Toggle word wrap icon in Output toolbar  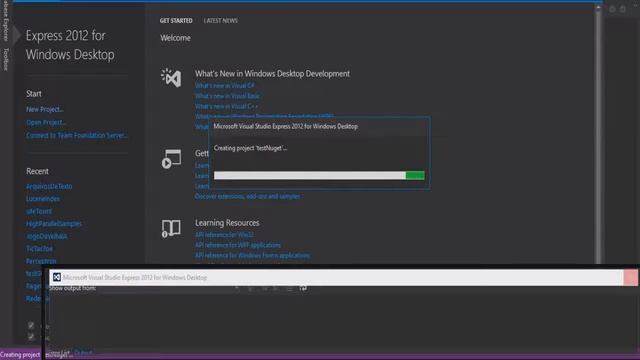303,288
